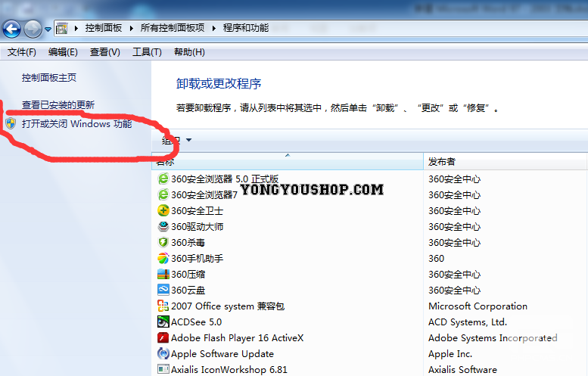This screenshot has height=376, width=588.
Task: Click the 360安全卫士 program name
Action: pos(198,210)
